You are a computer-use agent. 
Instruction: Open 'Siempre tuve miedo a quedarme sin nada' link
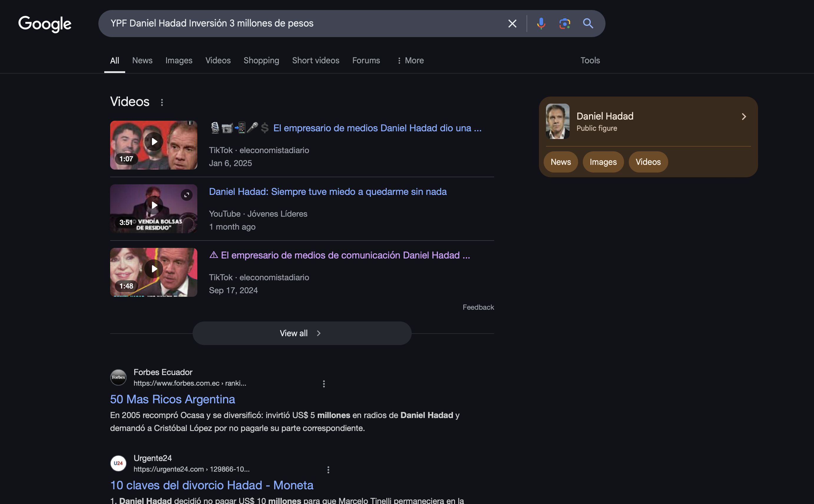point(328,192)
